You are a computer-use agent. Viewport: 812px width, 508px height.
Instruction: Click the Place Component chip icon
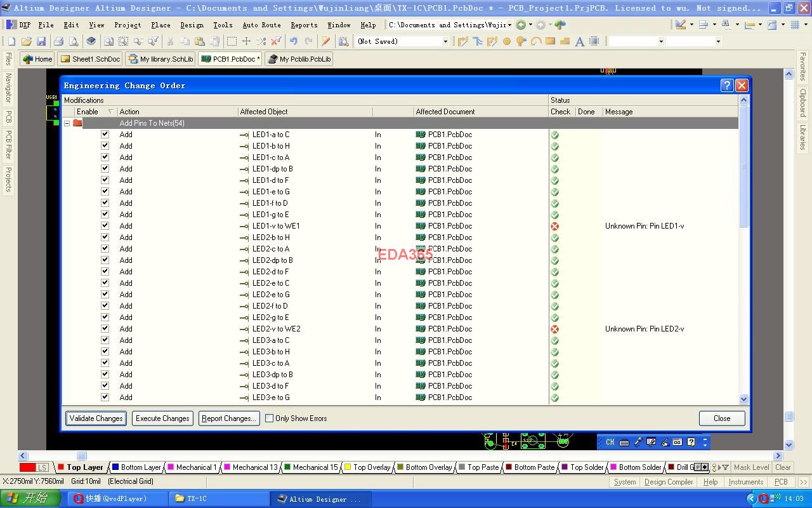pyautogui.click(x=594, y=41)
